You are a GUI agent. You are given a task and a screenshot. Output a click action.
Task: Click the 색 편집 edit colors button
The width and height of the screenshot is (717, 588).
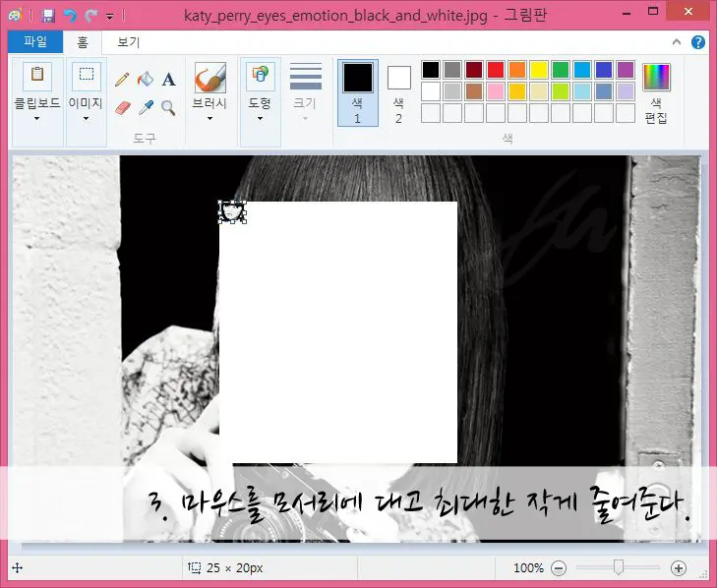[656, 93]
